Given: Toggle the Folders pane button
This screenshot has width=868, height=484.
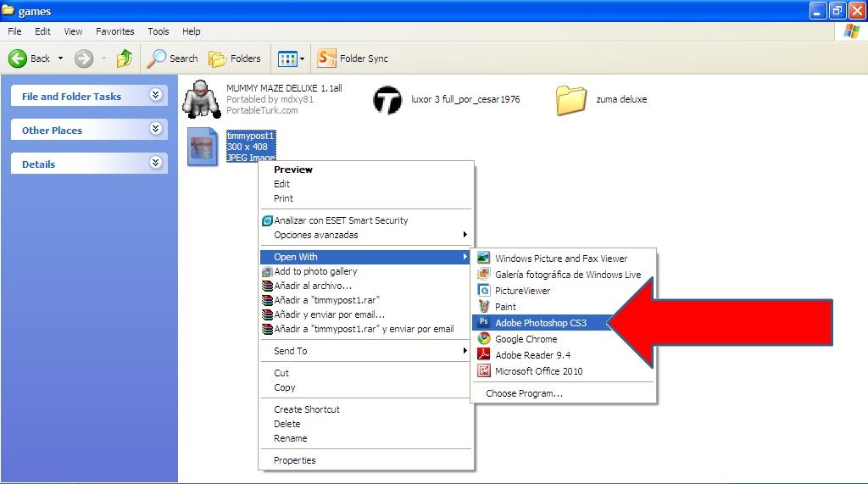Looking at the screenshot, I should (x=234, y=58).
